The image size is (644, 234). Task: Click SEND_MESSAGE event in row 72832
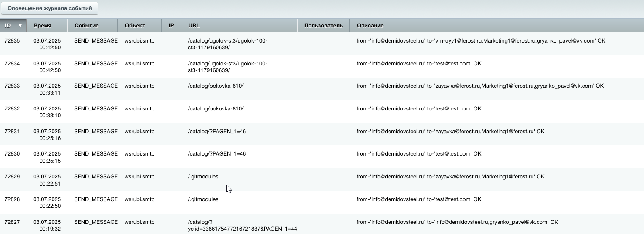coord(96,109)
